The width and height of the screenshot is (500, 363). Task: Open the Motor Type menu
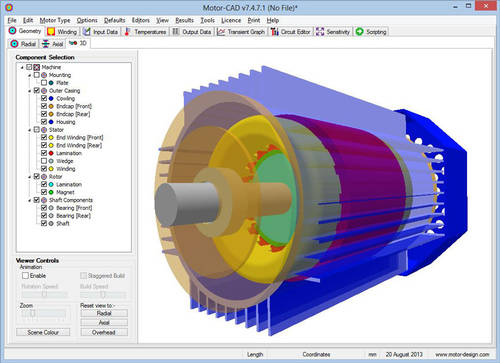(55, 20)
